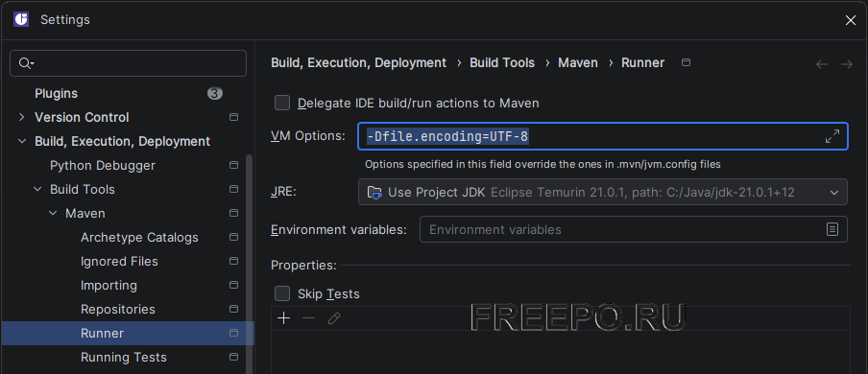
Task: Open the JRE dropdown list
Action: (833, 193)
